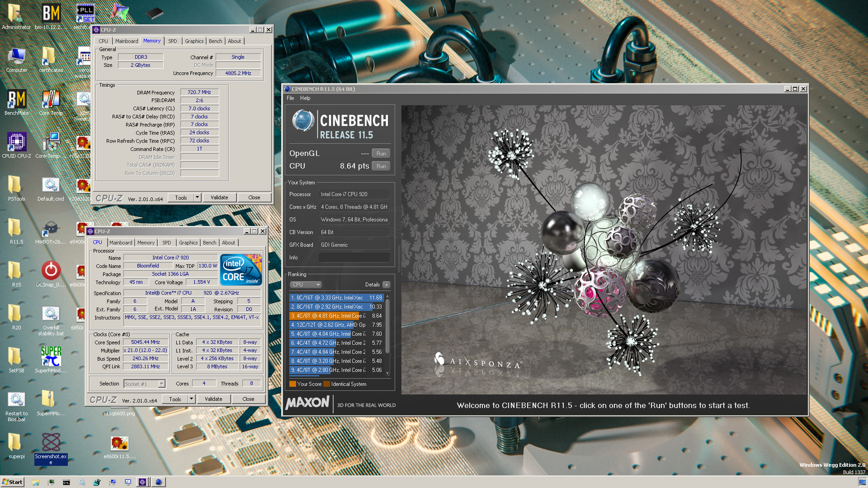Expand the ranking Details arrow
This screenshot has height=488, width=868.
click(387, 285)
